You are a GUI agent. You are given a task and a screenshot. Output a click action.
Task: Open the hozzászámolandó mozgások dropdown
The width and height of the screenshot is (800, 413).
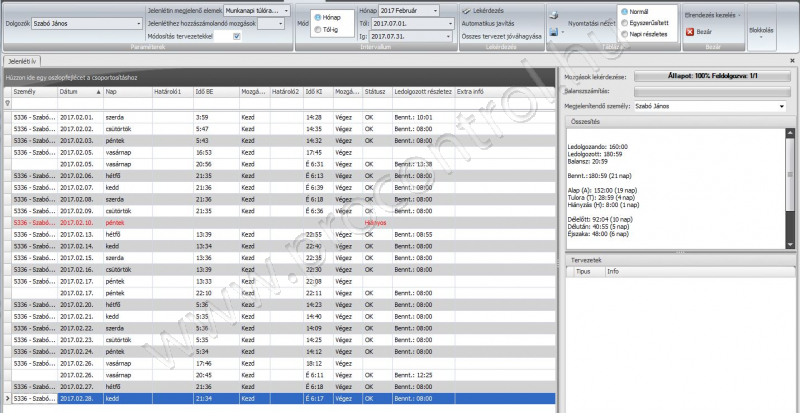(280, 23)
